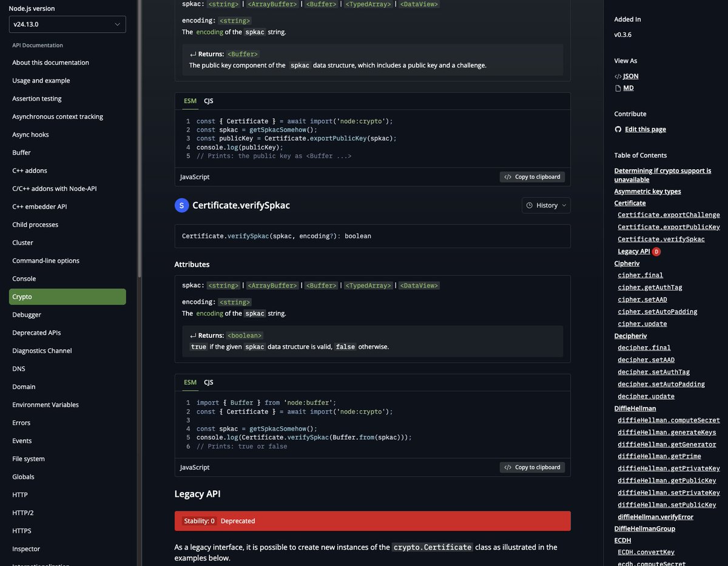This screenshot has width=728, height=566.
Task: Jump to cipher.getAuthTag in contents
Action: (x=650, y=288)
